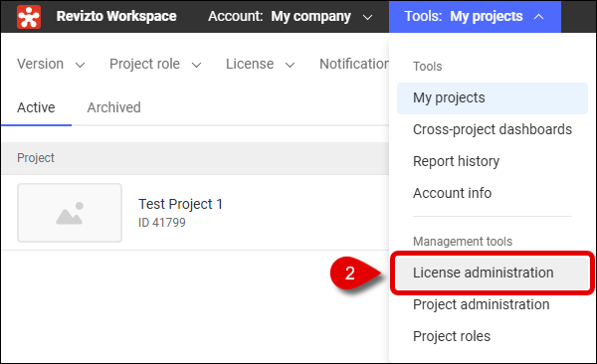597x364 pixels.
Task: Select My projects in Tools menu
Action: coord(493,98)
